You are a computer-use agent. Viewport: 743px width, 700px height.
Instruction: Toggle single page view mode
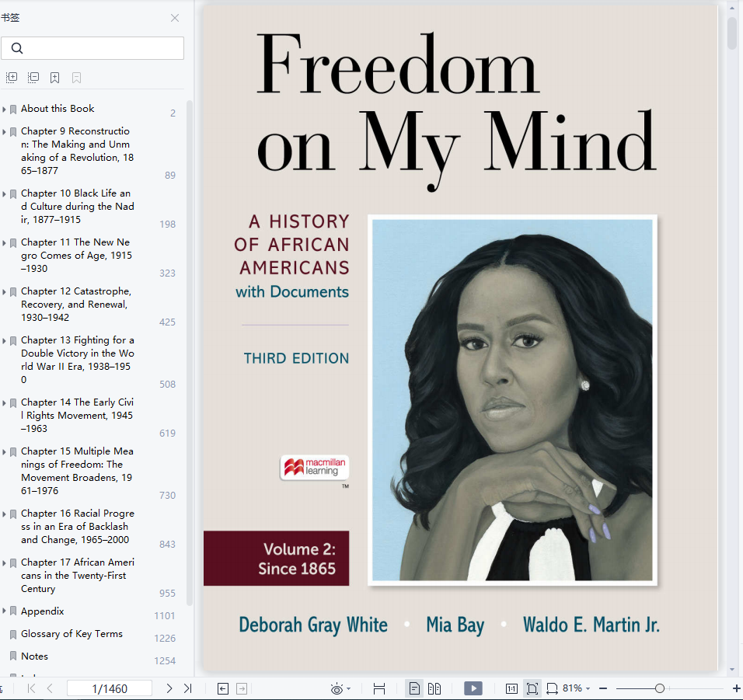[414, 688]
